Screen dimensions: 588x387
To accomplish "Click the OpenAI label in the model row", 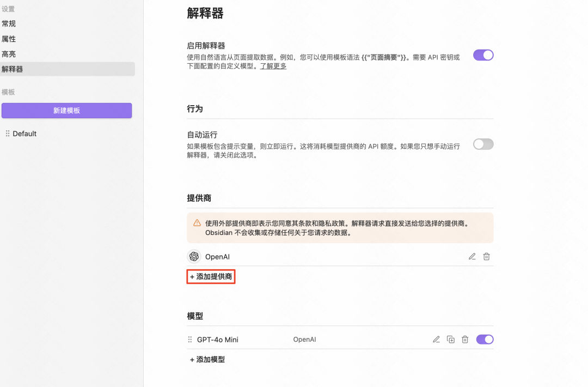I will (304, 340).
